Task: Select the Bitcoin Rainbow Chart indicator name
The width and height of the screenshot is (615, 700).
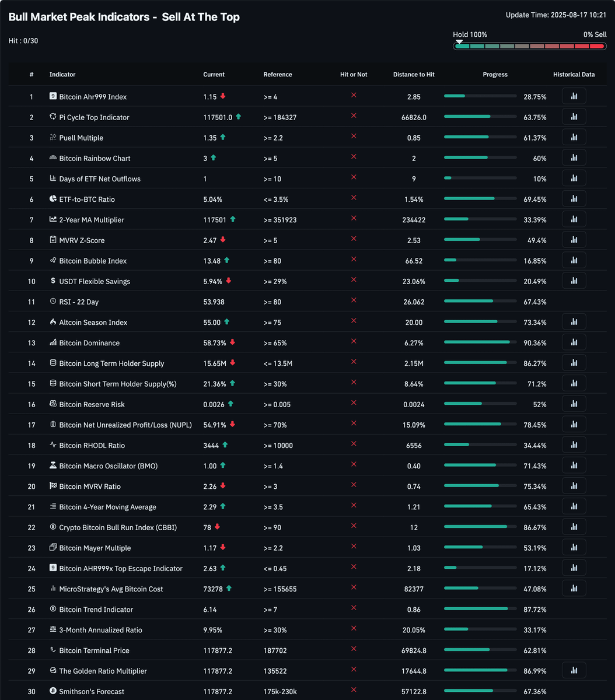Action: click(x=96, y=157)
